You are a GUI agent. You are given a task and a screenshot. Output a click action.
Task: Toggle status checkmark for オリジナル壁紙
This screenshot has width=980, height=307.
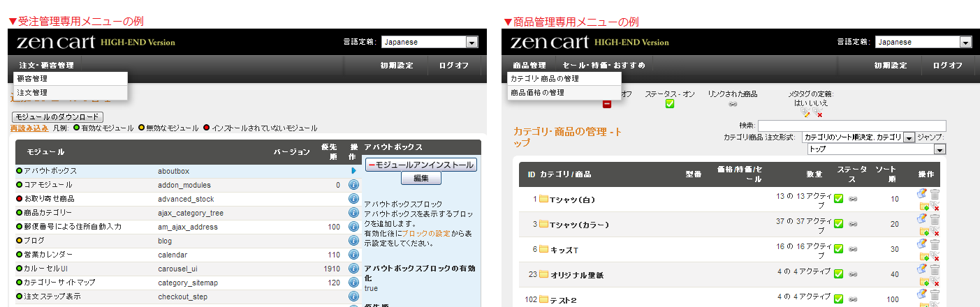tap(839, 275)
